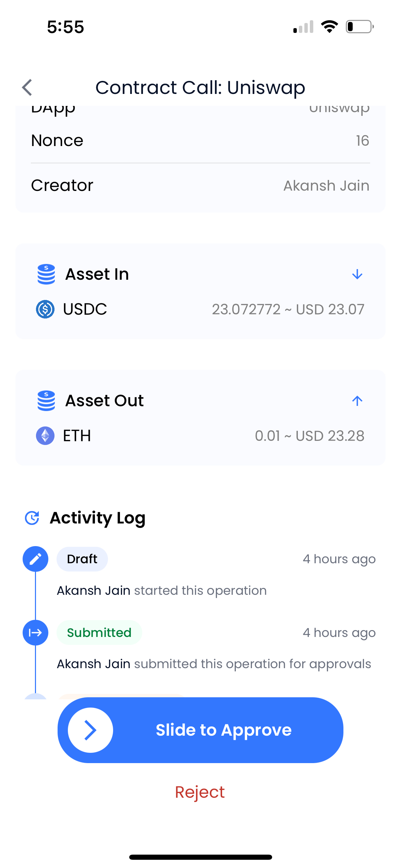Select the Draft status badge
The height and width of the screenshot is (868, 401).
point(82,559)
